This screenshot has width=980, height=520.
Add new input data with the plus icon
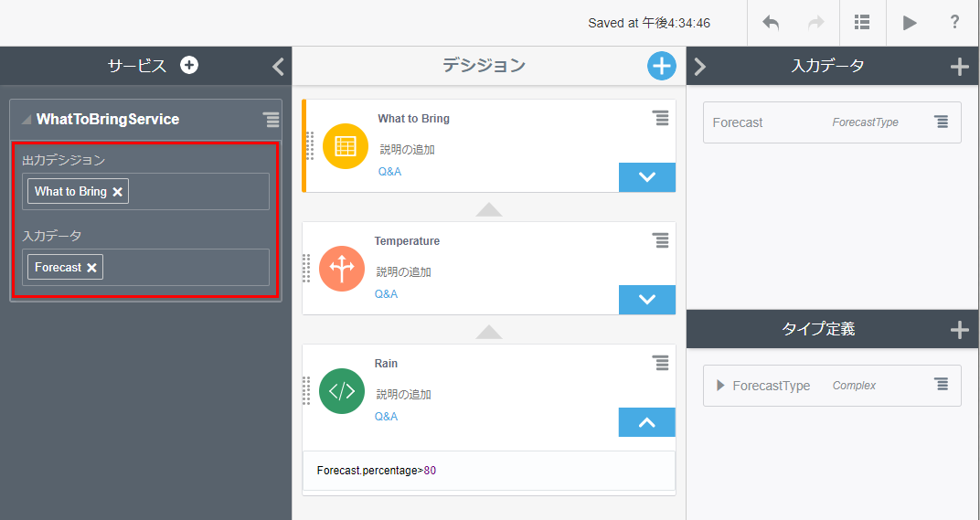point(959,66)
